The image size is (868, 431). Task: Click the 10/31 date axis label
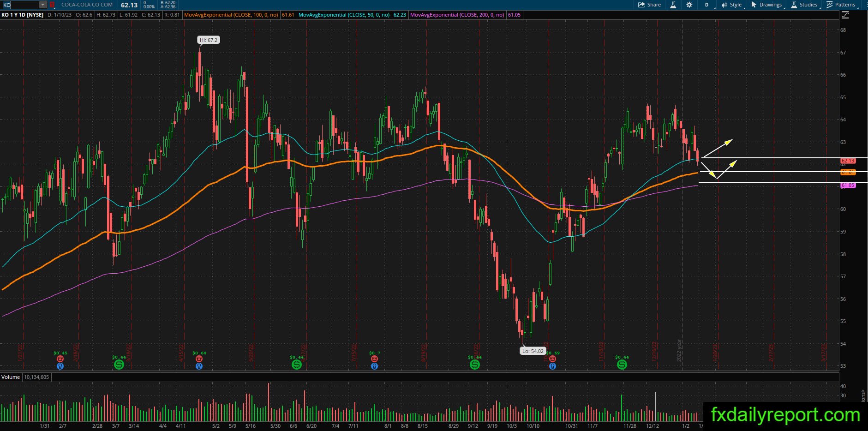[x=572, y=426]
